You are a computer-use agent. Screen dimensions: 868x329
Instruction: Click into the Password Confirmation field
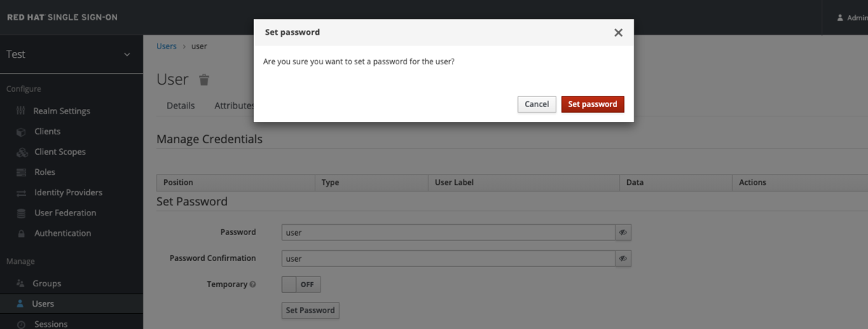[447, 258]
